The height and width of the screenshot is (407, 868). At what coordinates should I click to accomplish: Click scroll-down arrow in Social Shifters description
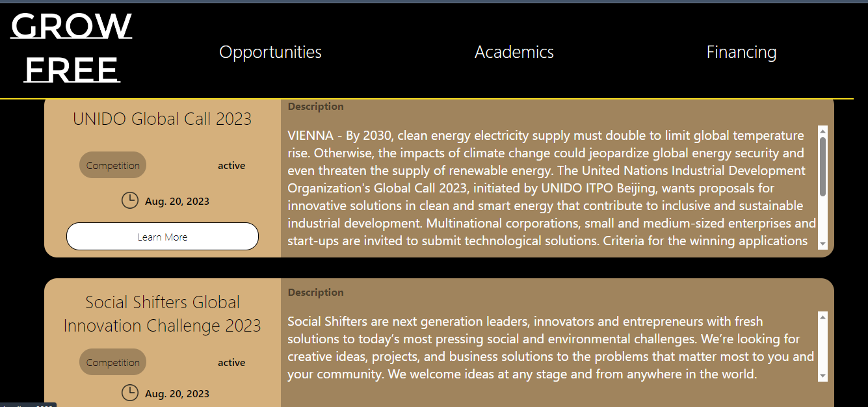822,376
